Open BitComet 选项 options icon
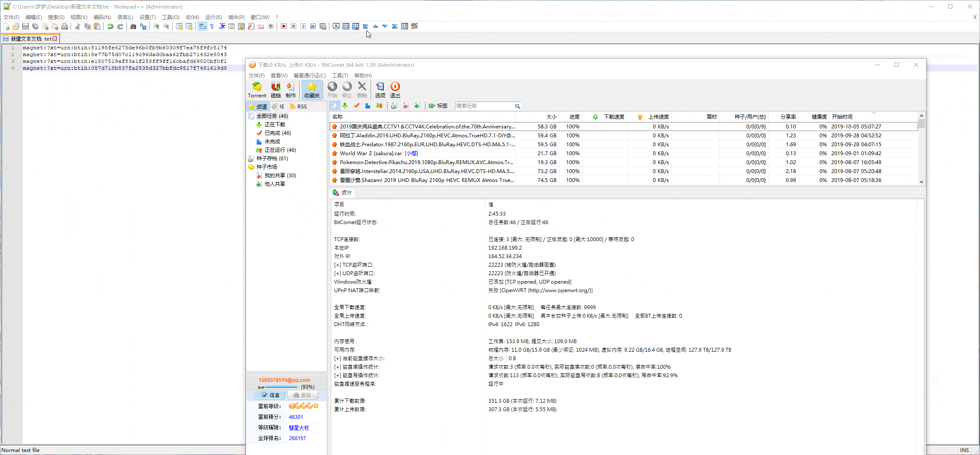This screenshot has height=455, width=980. (380, 90)
